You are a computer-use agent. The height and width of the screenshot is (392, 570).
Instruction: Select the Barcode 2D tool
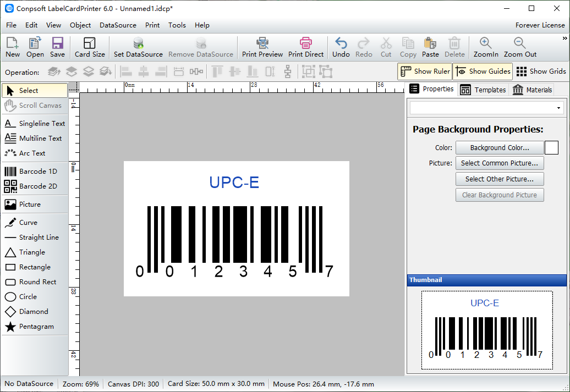coord(35,186)
